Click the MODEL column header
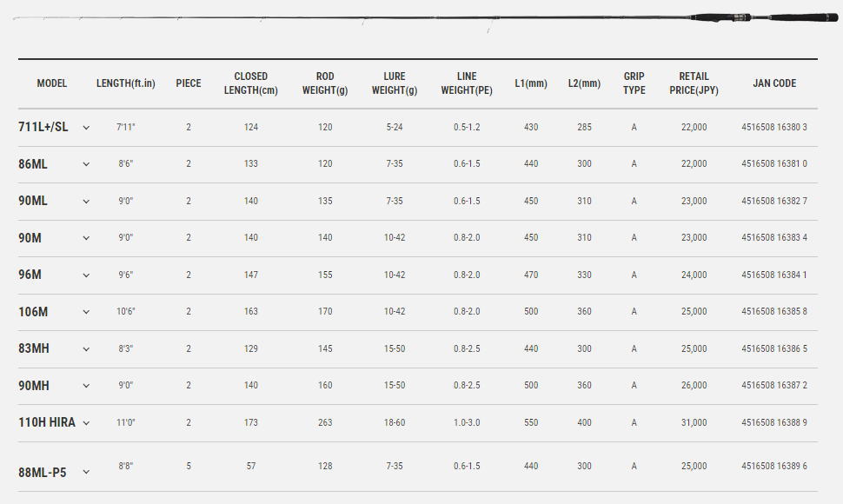This screenshot has width=843, height=504. click(x=51, y=83)
